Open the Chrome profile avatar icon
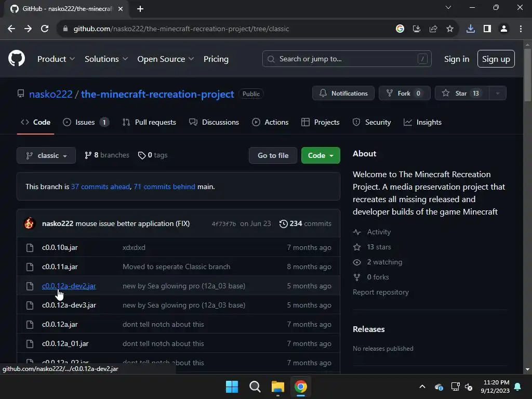 click(504, 29)
